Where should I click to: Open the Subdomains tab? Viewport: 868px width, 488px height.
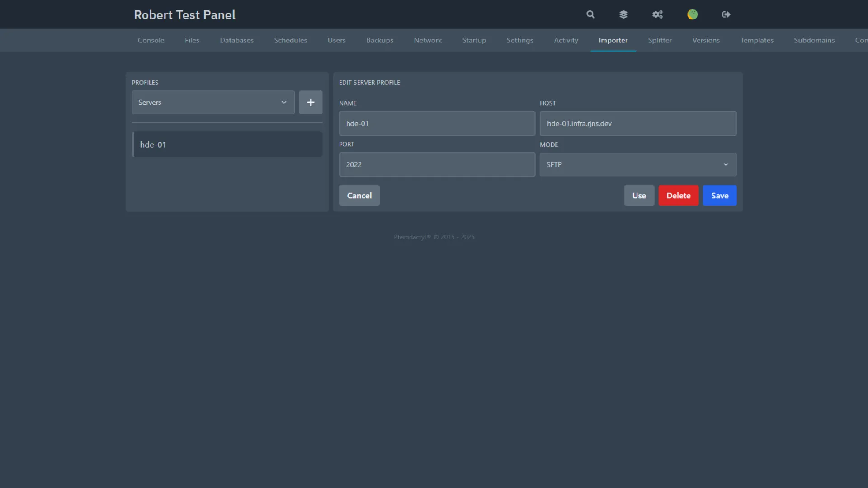(x=814, y=40)
